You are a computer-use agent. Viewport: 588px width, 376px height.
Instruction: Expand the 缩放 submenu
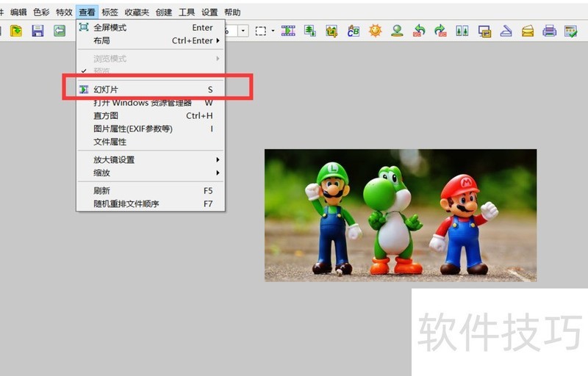tap(151, 173)
